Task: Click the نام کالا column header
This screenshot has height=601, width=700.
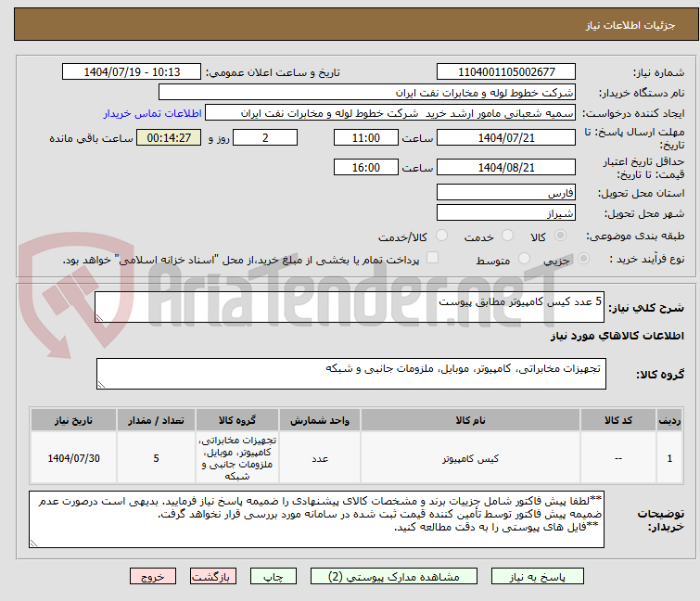Action: [x=470, y=420]
